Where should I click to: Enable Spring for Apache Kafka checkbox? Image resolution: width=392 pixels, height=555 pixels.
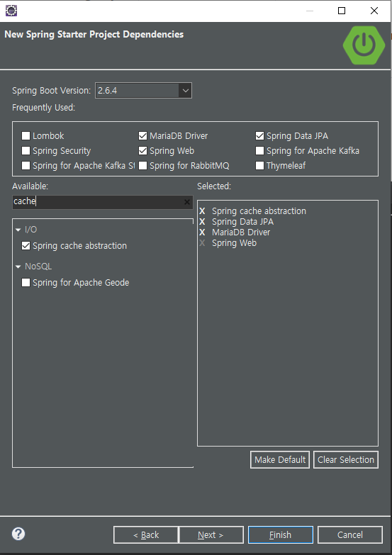pyautogui.click(x=259, y=151)
